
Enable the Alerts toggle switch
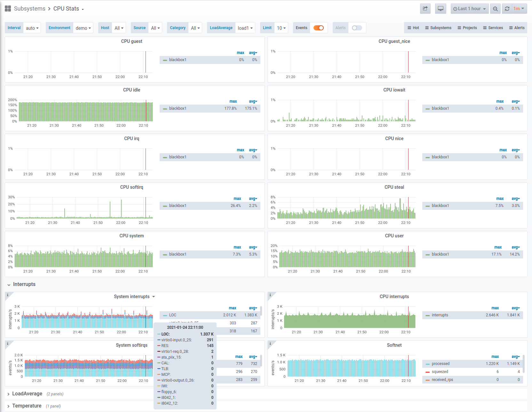357,28
